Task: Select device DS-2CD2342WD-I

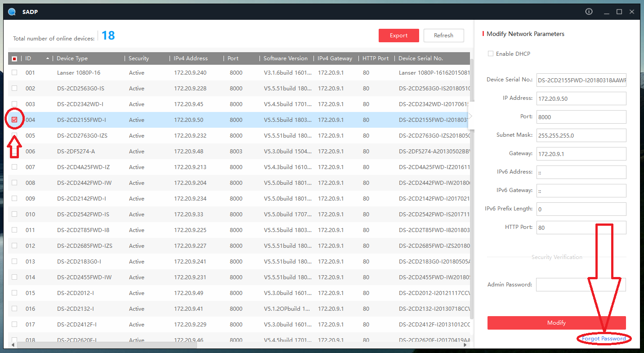Action: click(x=80, y=104)
